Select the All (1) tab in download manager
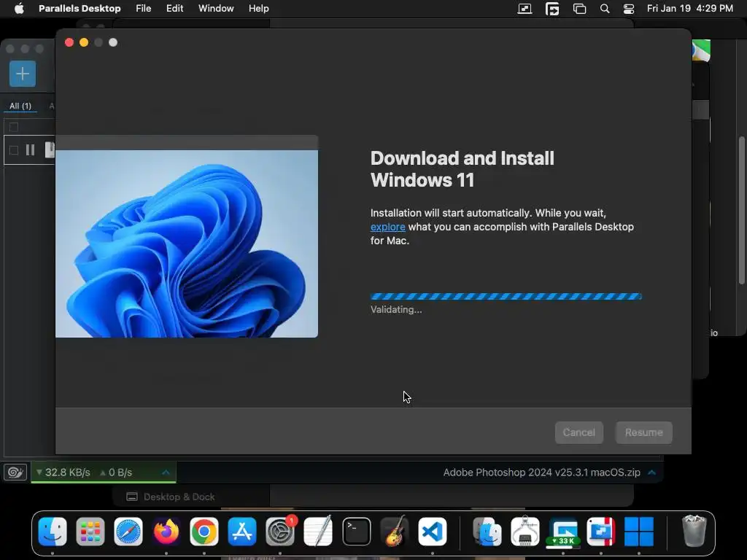Image resolution: width=747 pixels, height=560 pixels. click(20, 106)
